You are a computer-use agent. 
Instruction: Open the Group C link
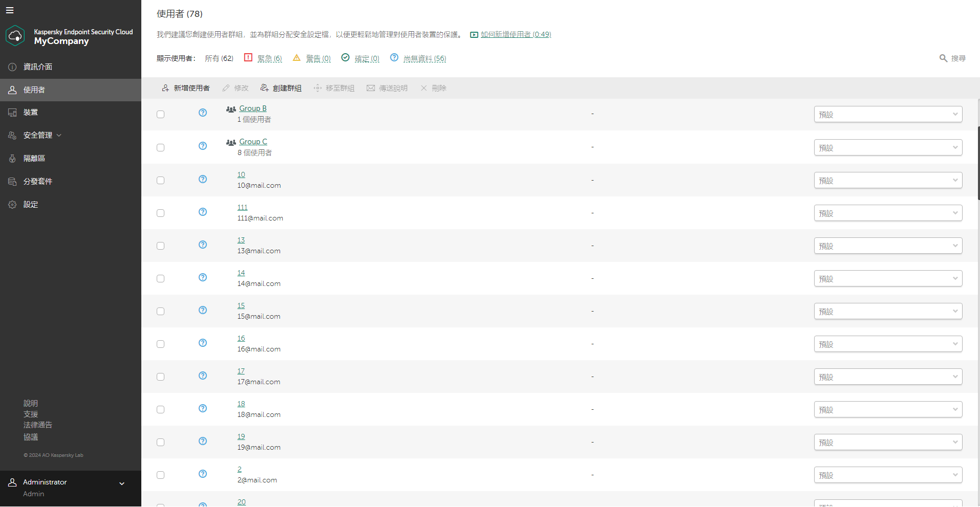click(x=253, y=142)
